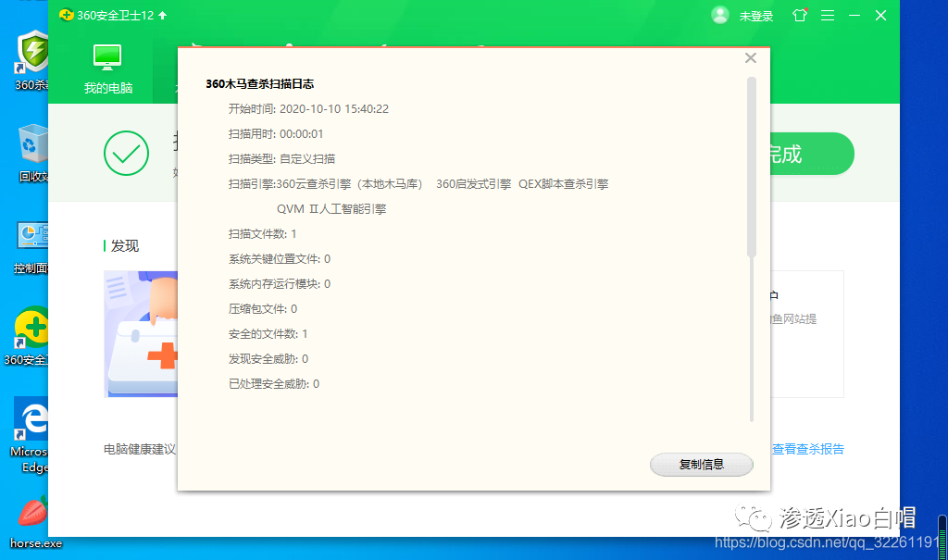Click the 扫描用时: 00:00:01 line
The image size is (948, 560).
click(x=276, y=133)
